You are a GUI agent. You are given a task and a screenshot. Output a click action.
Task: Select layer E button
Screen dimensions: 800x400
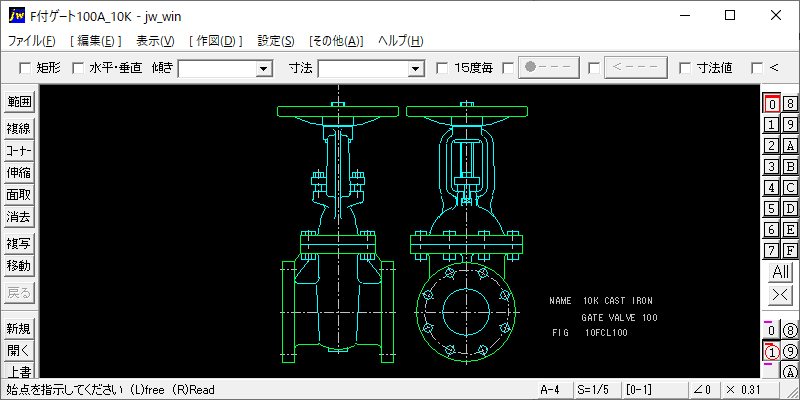pyautogui.click(x=790, y=229)
